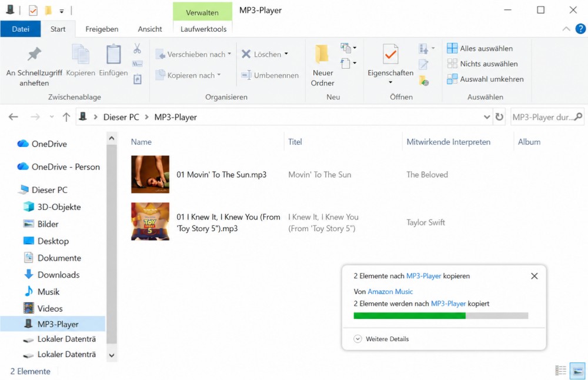Image resolution: width=588 pixels, height=380 pixels.
Task: Click the Einfügen clipboard icon
Action: (x=113, y=54)
